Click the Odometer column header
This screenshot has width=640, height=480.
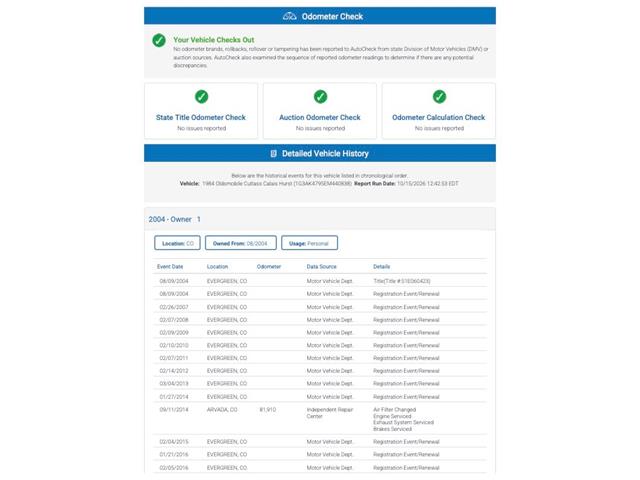[269, 267]
